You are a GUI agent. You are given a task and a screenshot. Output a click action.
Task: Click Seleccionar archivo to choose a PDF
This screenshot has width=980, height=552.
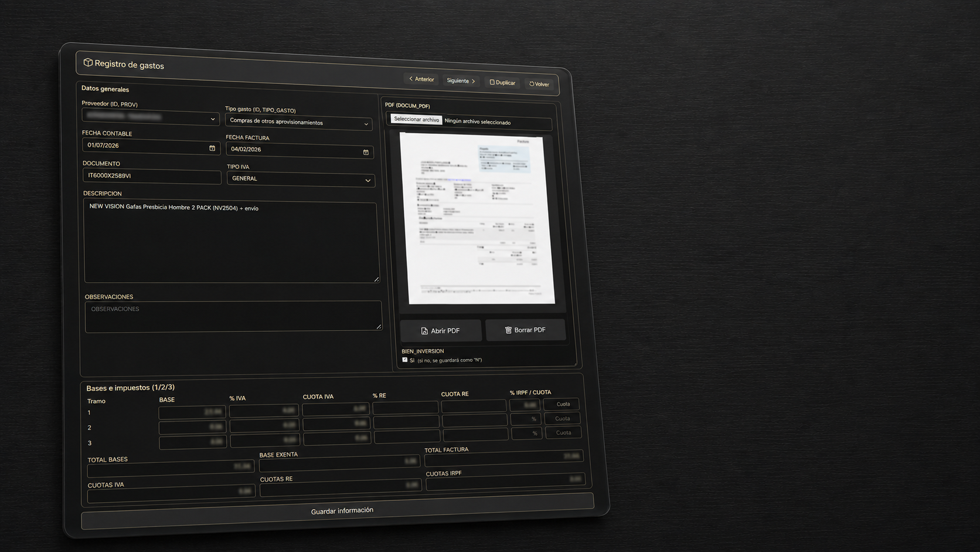(416, 119)
